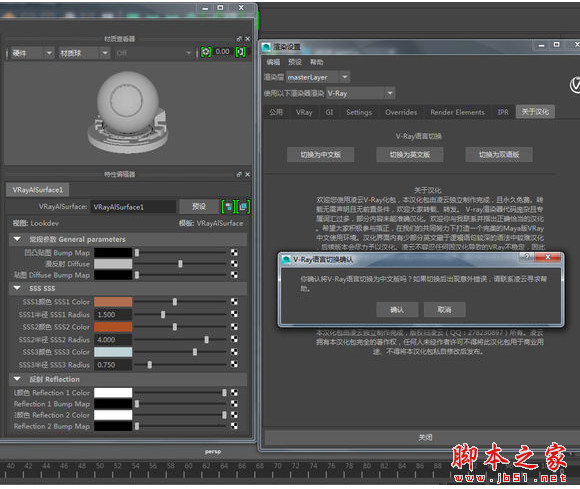Switch to the VRay tab
The image size is (580, 489).
(304, 112)
